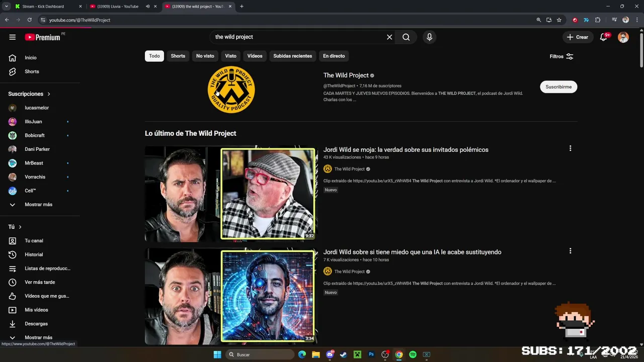The height and width of the screenshot is (362, 644).
Task: Click the Windows taskbar Buscar box
Action: tap(259, 354)
